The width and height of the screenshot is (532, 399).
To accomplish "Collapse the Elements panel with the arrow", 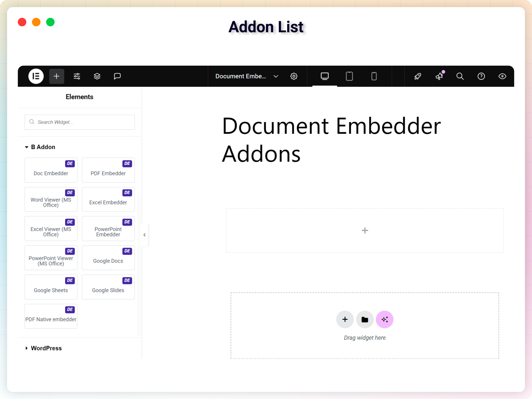I will pos(145,235).
